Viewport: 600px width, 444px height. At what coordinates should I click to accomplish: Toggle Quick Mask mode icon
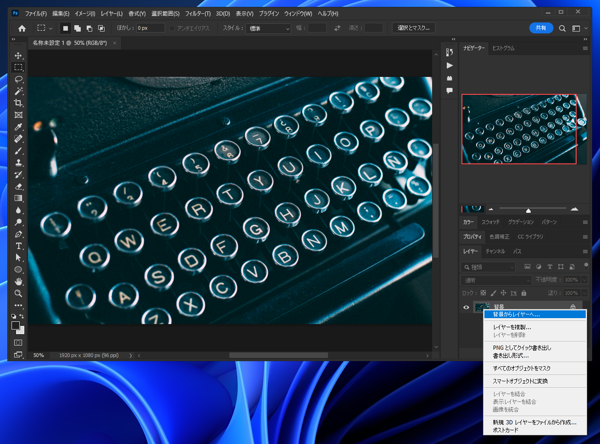click(18, 342)
